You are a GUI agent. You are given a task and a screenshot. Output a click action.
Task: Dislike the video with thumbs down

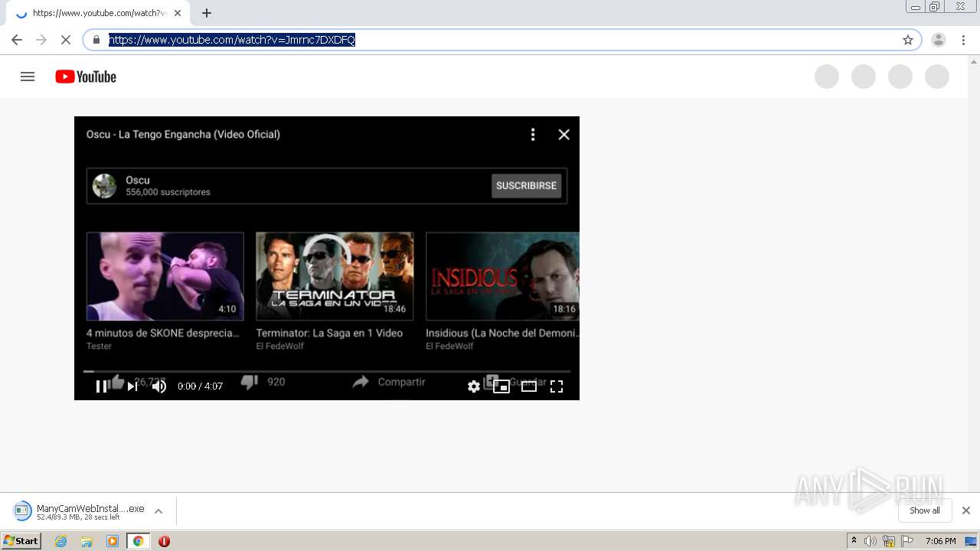[x=250, y=381]
